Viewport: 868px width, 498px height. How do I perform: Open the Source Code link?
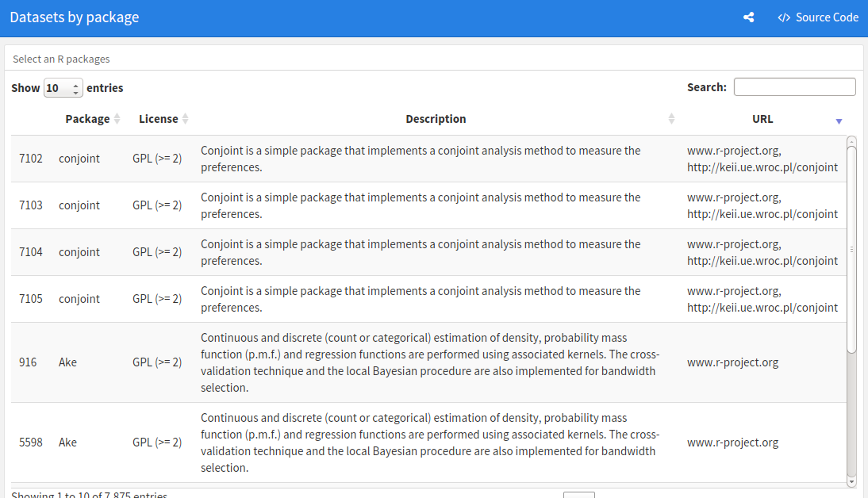click(x=818, y=17)
